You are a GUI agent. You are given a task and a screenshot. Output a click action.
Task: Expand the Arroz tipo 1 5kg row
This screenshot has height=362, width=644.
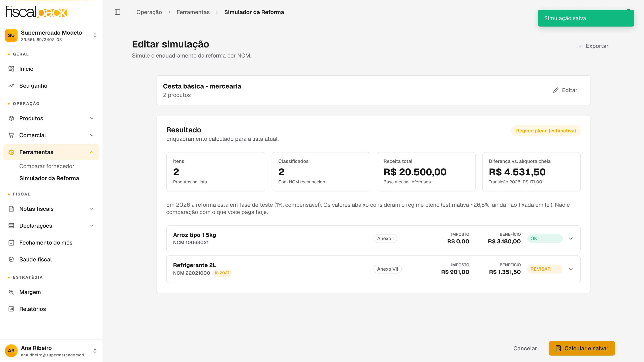tap(571, 238)
